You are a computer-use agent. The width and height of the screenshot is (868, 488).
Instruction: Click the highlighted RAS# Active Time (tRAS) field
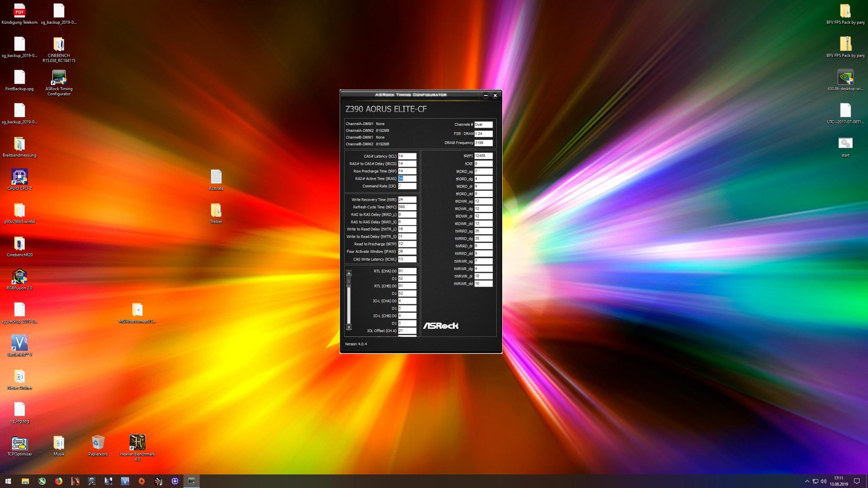click(x=407, y=178)
